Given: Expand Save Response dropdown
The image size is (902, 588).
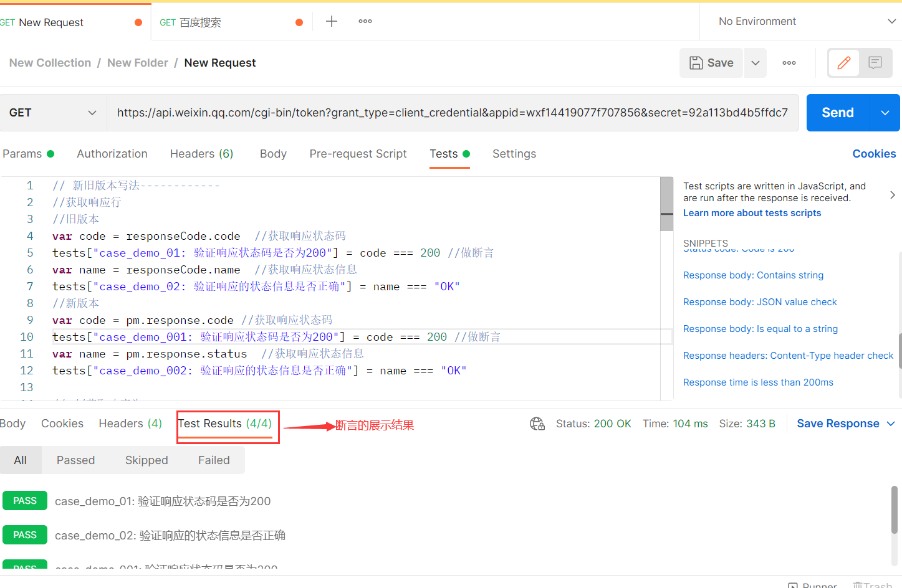Looking at the screenshot, I should coord(891,424).
